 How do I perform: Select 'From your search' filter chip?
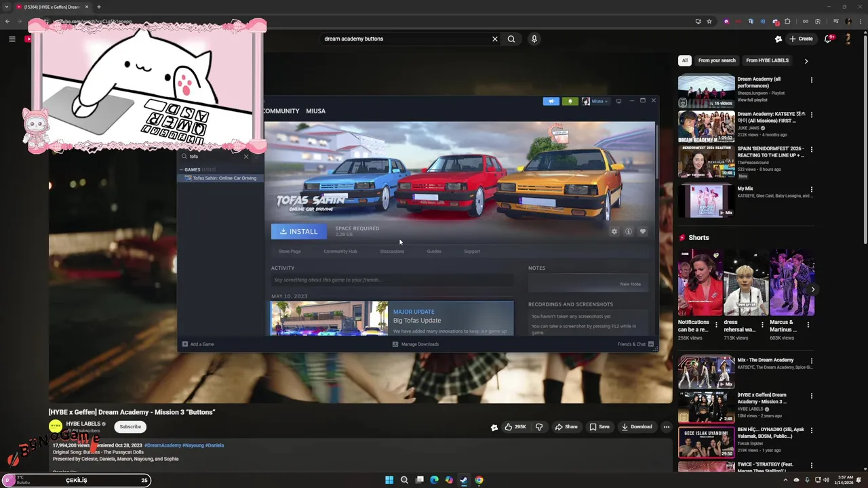tap(717, 60)
